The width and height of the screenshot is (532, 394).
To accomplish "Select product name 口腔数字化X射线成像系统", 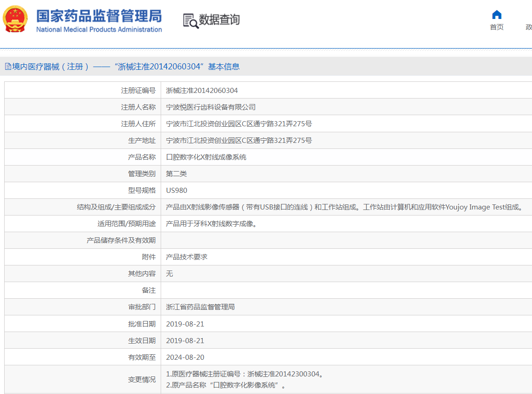I will pos(206,157).
